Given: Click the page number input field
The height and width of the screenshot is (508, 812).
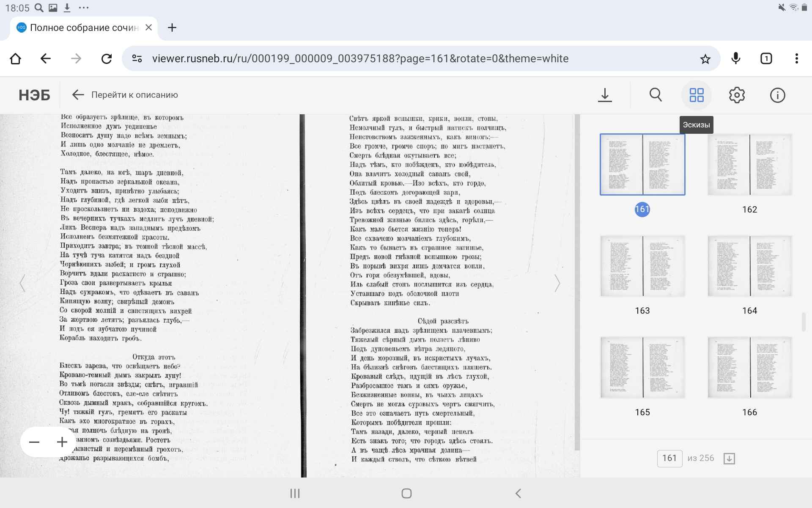Looking at the screenshot, I should pyautogui.click(x=669, y=458).
